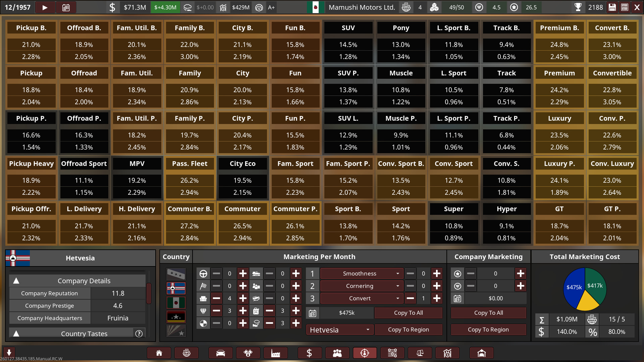Click the Country Tastes help question mark
644x362 pixels.
coord(139,334)
